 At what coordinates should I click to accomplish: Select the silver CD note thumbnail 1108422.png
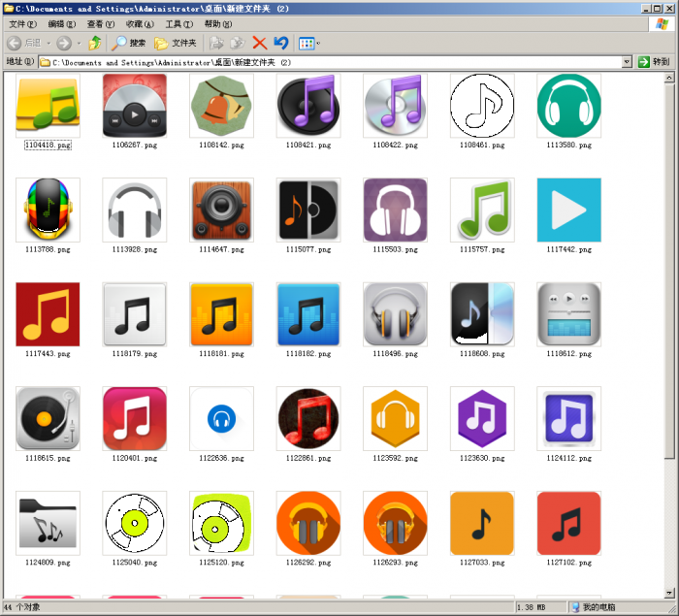[x=396, y=106]
